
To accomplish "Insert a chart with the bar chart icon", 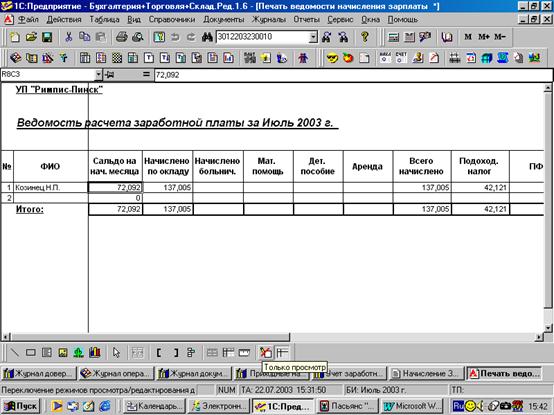I will (x=94, y=352).
